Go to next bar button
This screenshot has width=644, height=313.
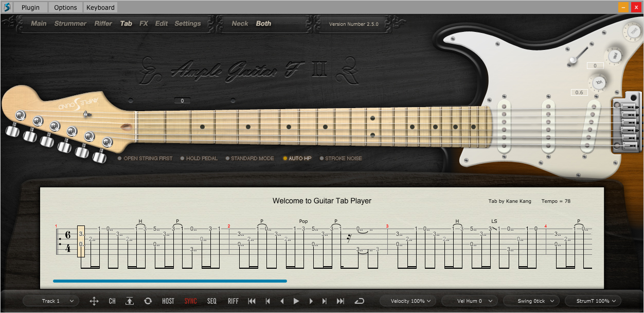(x=325, y=301)
